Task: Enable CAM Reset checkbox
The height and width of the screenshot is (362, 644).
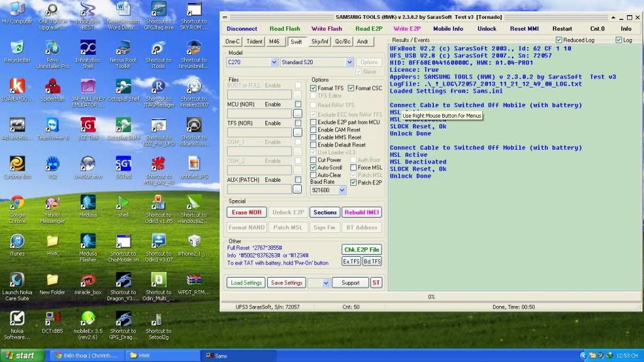Action: coord(313,130)
